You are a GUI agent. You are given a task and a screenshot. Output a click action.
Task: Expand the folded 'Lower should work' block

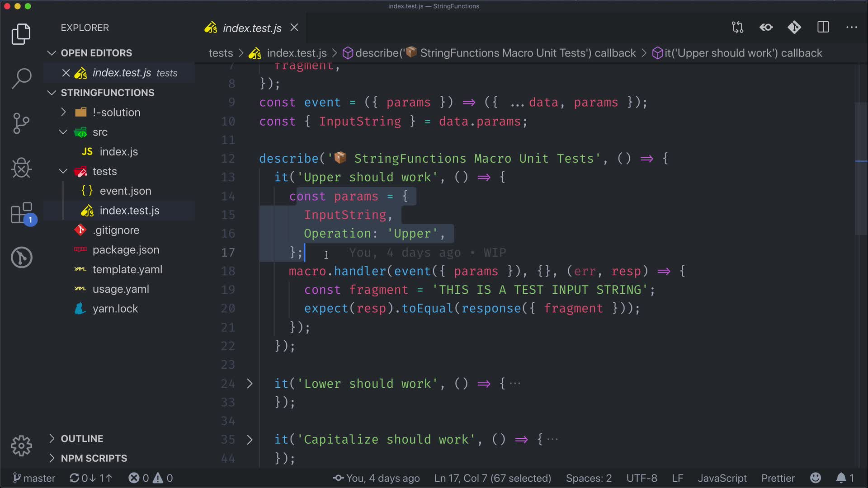coord(250,384)
